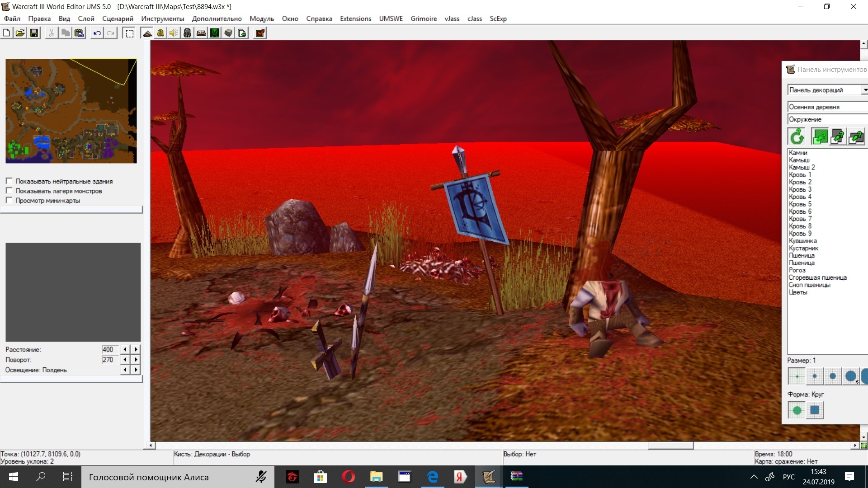The width and height of the screenshot is (868, 488).
Task: Open the Слой menu
Action: [x=86, y=19]
